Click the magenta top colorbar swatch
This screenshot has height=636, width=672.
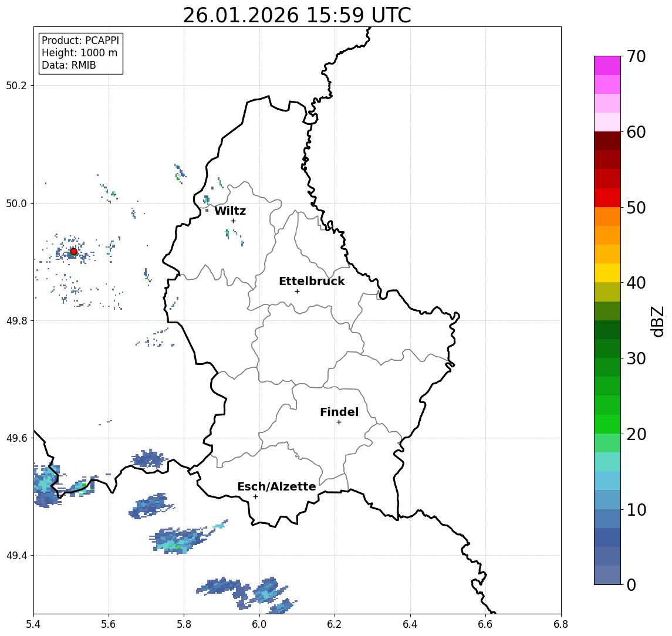pos(607,66)
